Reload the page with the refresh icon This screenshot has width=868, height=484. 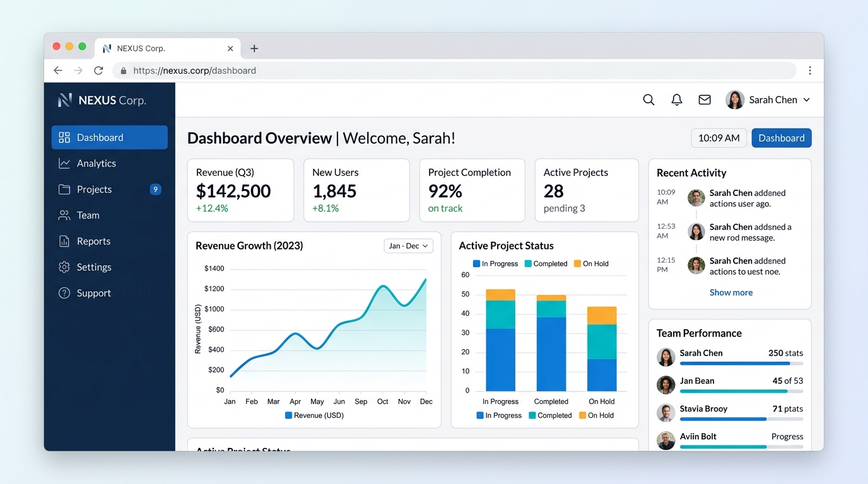coord(98,71)
